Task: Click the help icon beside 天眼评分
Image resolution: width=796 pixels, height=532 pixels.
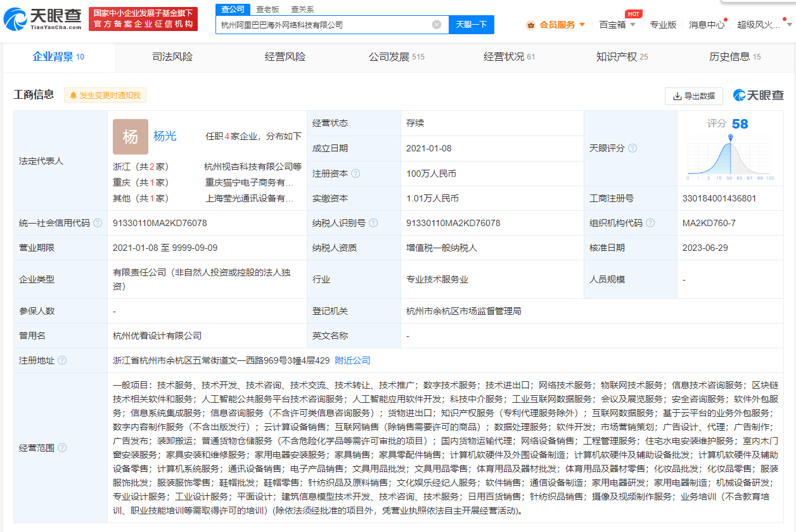Action: [632, 148]
